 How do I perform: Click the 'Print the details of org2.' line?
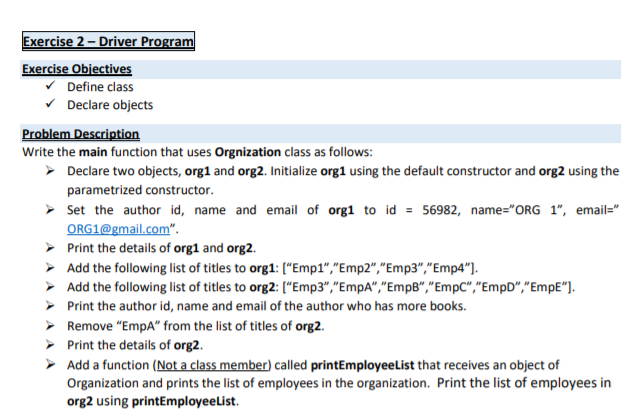[x=135, y=345]
